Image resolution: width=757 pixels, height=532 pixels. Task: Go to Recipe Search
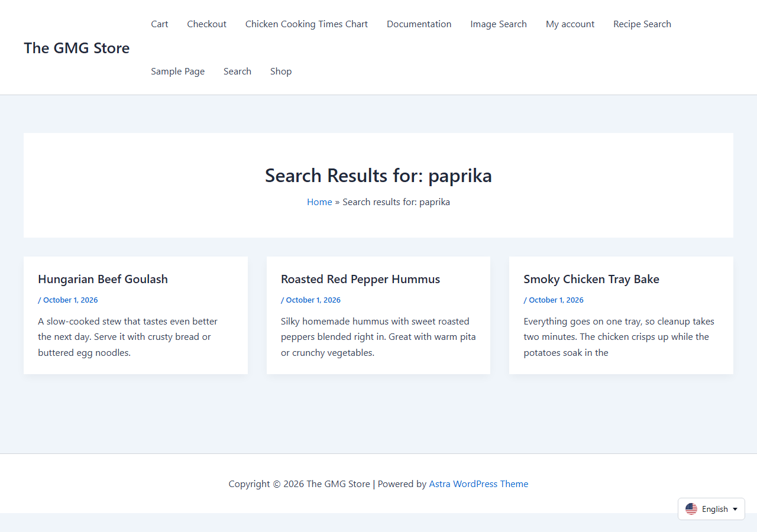tap(642, 24)
